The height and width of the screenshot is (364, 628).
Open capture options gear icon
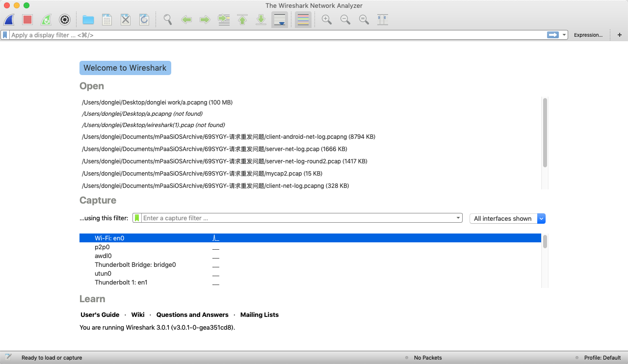(65, 20)
